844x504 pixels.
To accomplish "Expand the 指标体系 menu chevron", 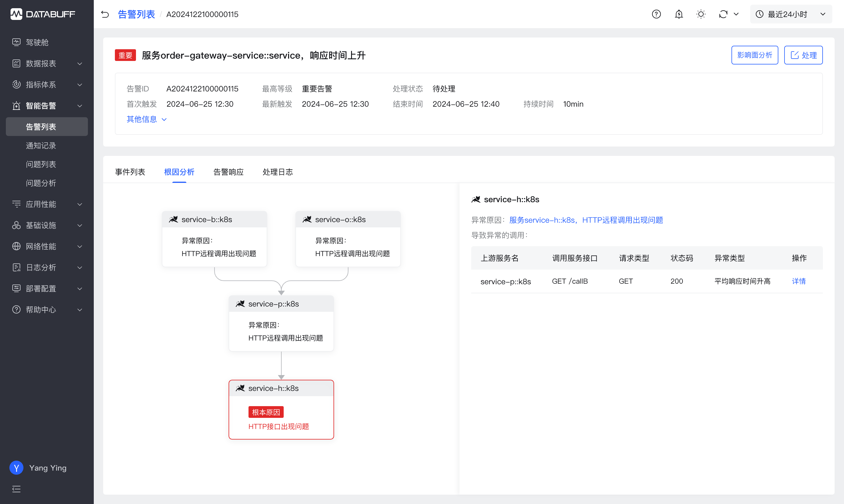I will [80, 85].
